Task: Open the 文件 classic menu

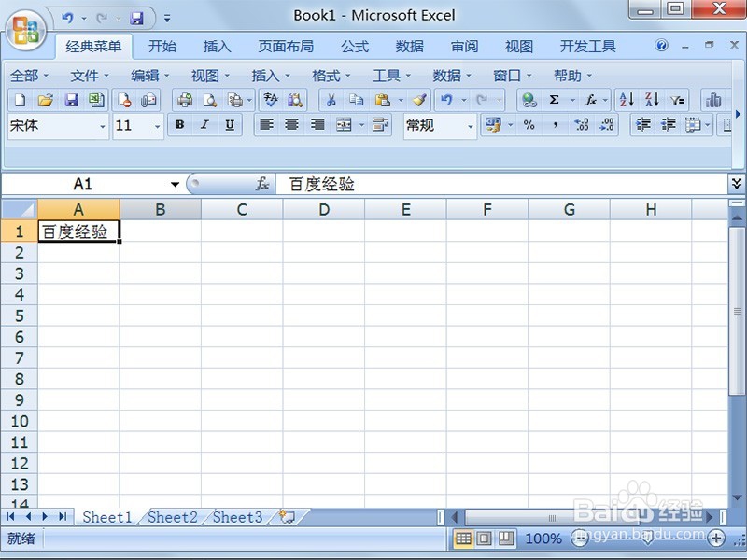Action: 90,76
